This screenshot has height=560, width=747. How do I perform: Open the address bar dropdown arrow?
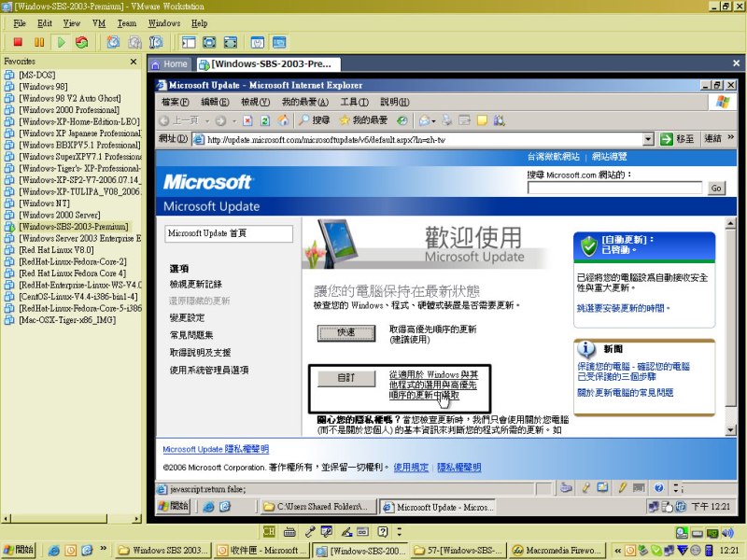tap(648, 139)
